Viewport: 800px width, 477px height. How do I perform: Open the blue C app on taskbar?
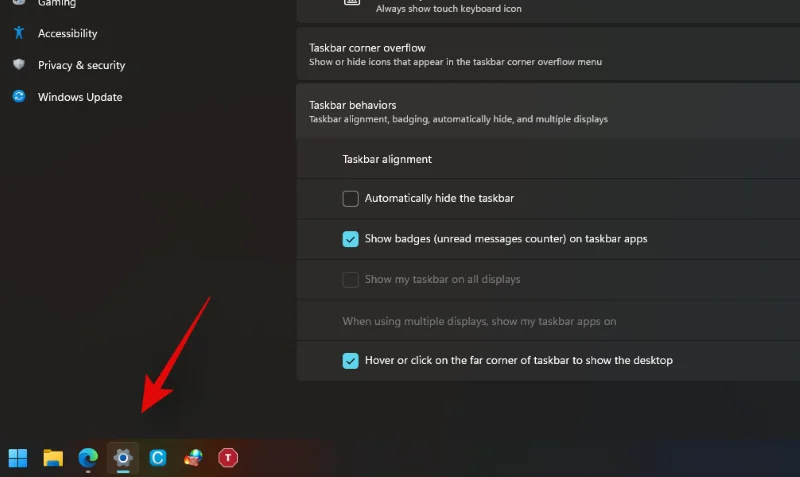pyautogui.click(x=158, y=458)
